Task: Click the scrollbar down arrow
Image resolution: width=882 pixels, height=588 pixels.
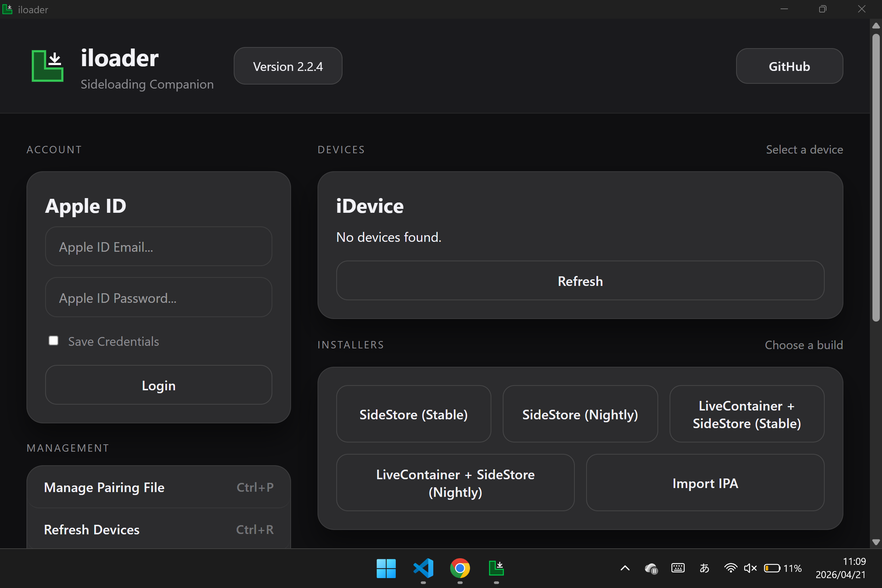Action: click(x=876, y=542)
